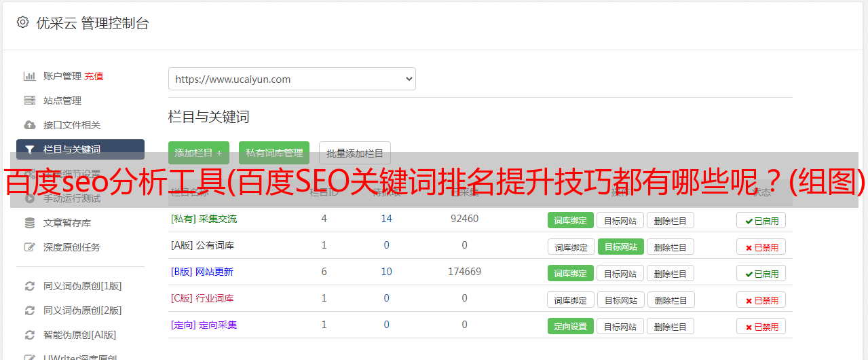Click the 栏目与关键词 section heading
The height and width of the screenshot is (360, 868).
[208, 117]
